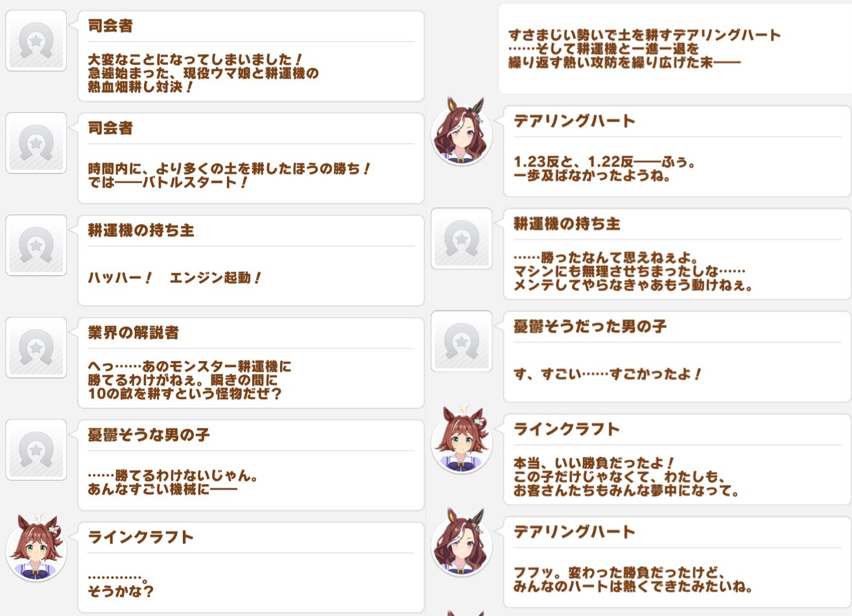This screenshot has height=616, width=852.
Task: Tap the 耕運機の持ち主 avatar beside the エンジン起動 line
Action: 36,246
